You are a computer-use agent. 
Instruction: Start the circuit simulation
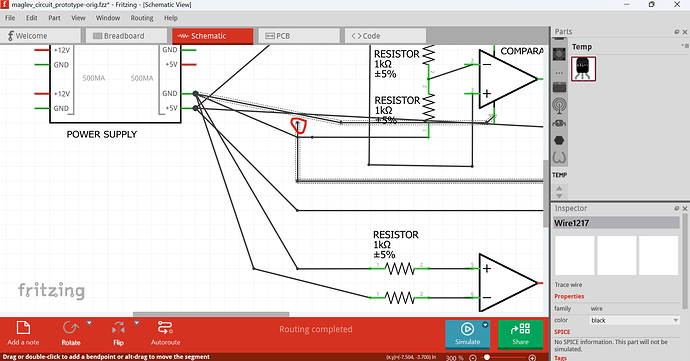pos(467,334)
